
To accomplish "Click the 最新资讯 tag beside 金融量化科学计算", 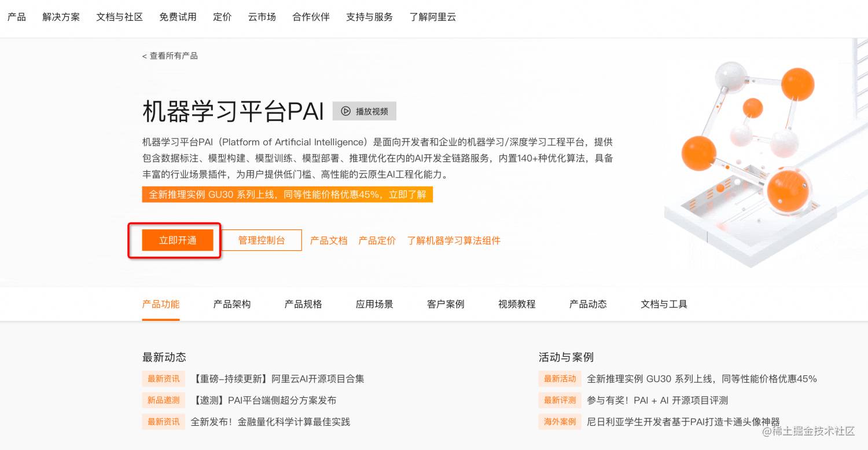I will (164, 422).
